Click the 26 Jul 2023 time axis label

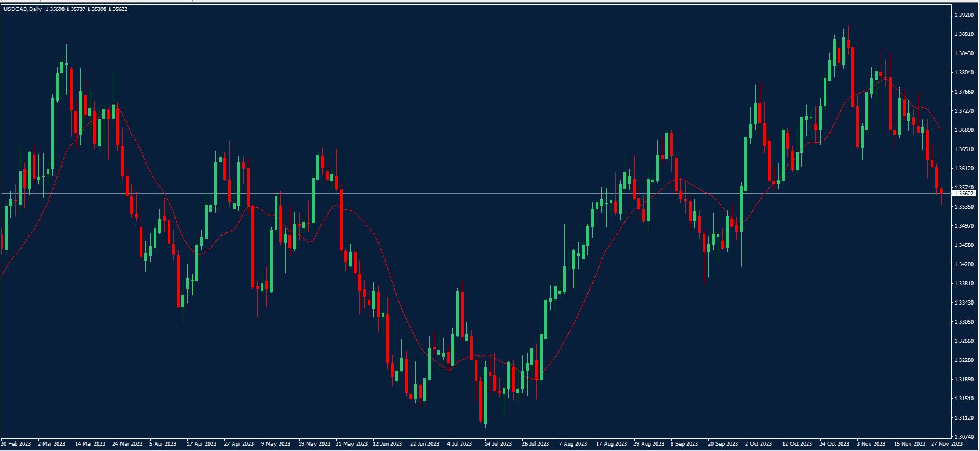pos(536,444)
